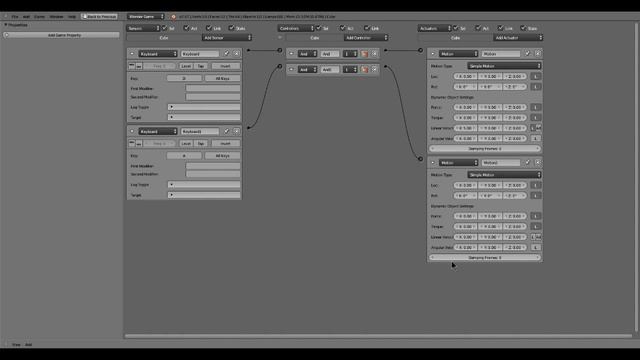Toggle Sensors State checkbox
Screen dimensions: 640x360
pyautogui.click(x=231, y=28)
